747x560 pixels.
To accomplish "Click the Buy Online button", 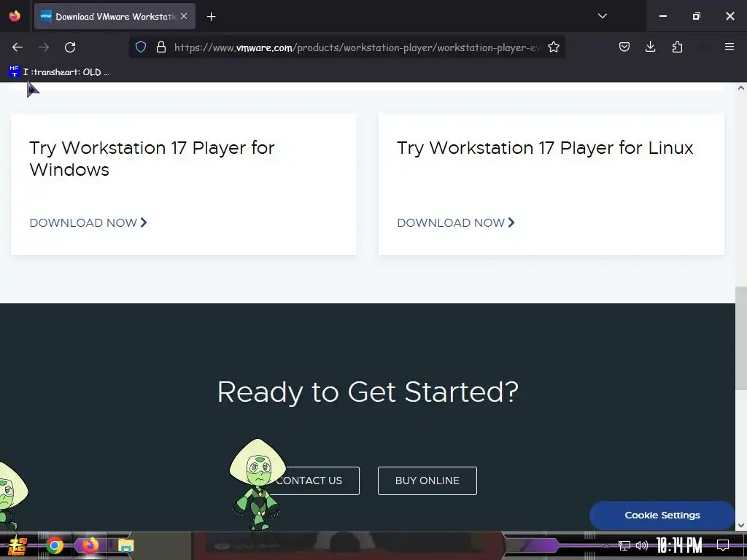I will pos(427,481).
